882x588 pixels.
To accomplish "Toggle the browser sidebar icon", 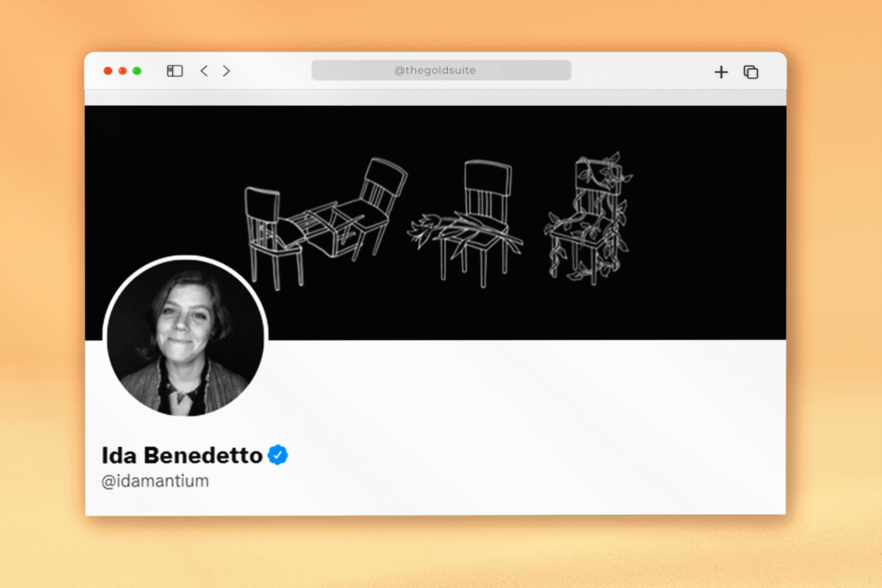I will click(175, 71).
